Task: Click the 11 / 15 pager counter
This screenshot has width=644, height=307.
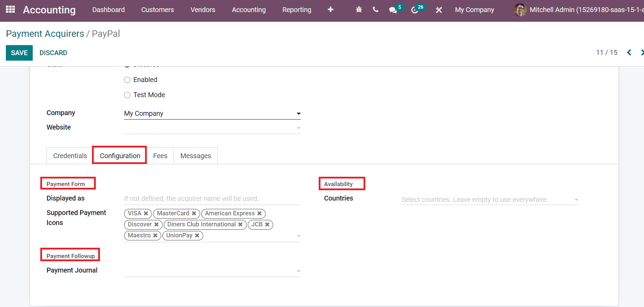Action: point(607,52)
